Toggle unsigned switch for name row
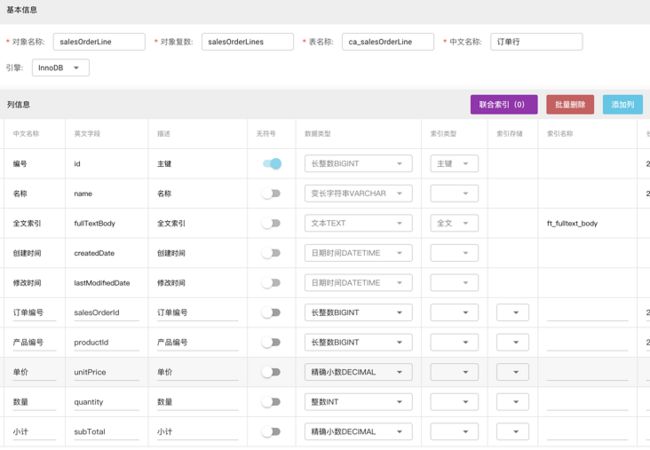Screen dimensions: 650x450 [x=272, y=194]
